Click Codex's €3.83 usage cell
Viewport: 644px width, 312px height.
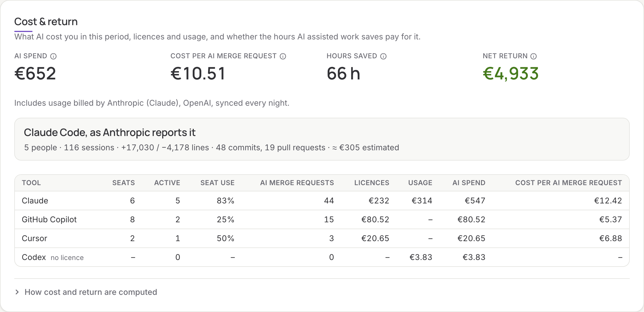coord(421,257)
